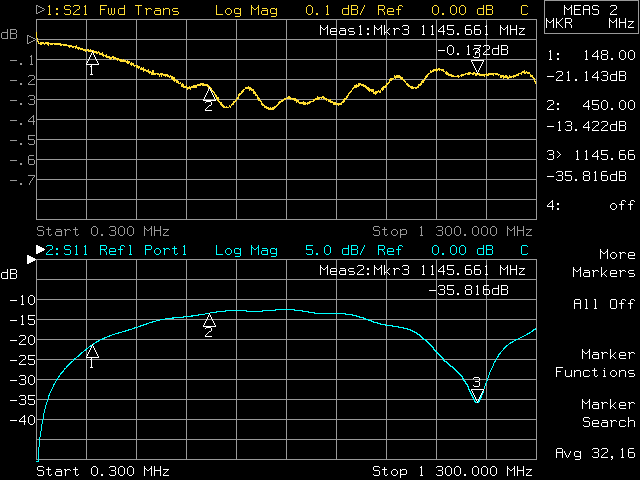Click the lower plot Stop 1 300.000 MHz label
Image resolution: width=640 pixels, height=480 pixels.
(451, 471)
